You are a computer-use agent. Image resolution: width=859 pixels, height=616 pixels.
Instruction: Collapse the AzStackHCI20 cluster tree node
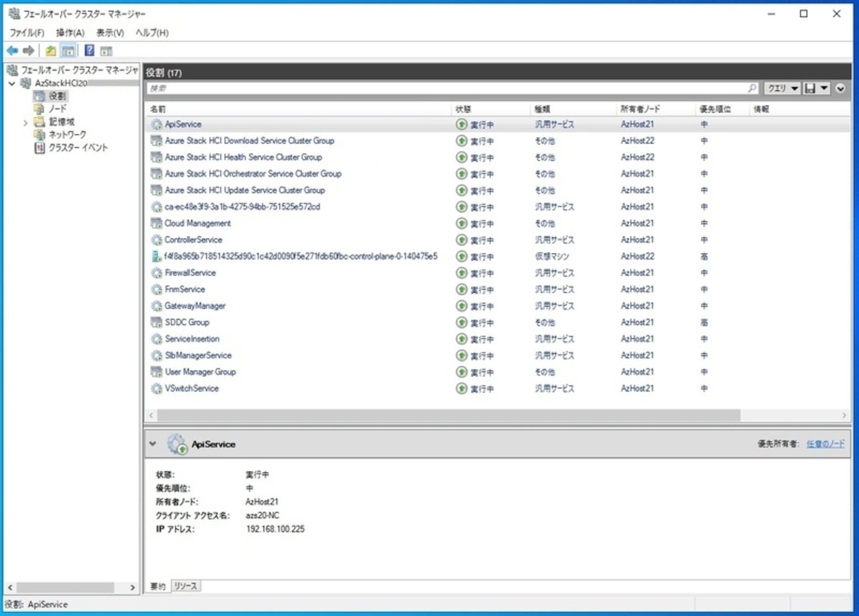pos(12,83)
